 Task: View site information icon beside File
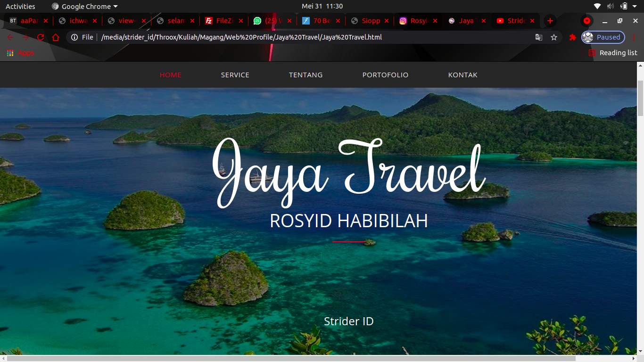[x=74, y=37]
